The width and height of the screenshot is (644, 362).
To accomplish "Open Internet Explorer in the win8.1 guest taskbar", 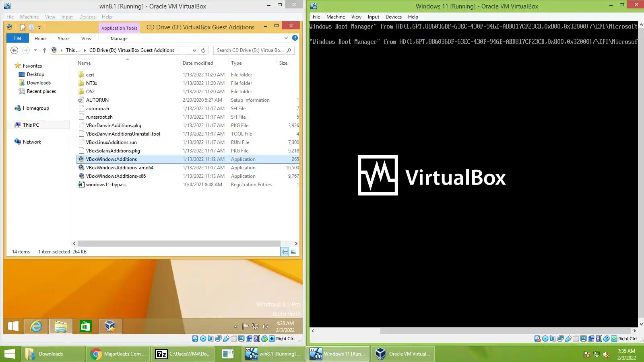I will click(x=36, y=326).
